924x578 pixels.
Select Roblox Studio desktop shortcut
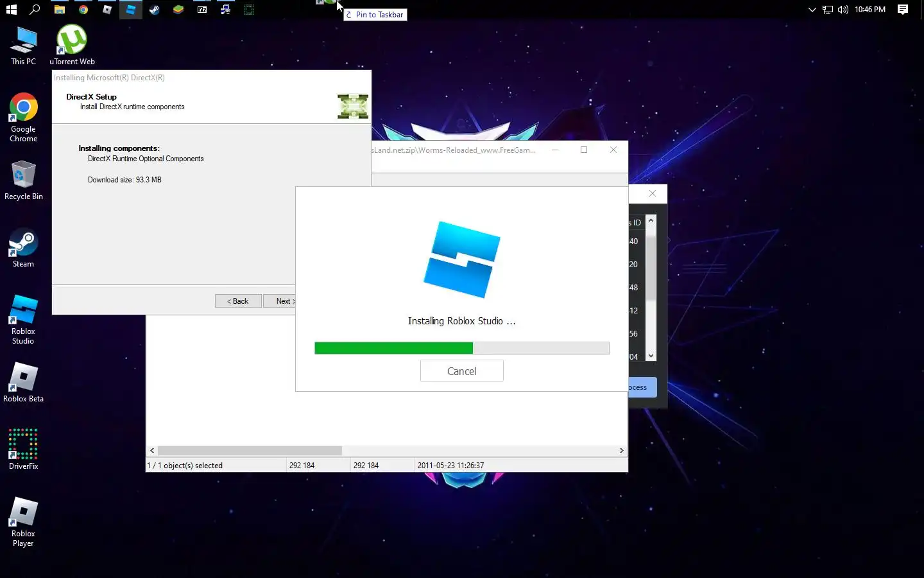pos(24,320)
